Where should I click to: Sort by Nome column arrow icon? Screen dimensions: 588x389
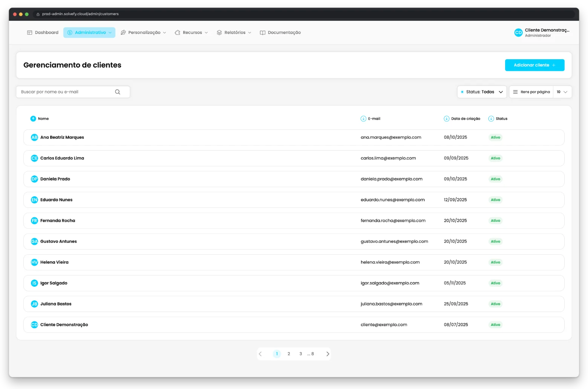coord(33,119)
